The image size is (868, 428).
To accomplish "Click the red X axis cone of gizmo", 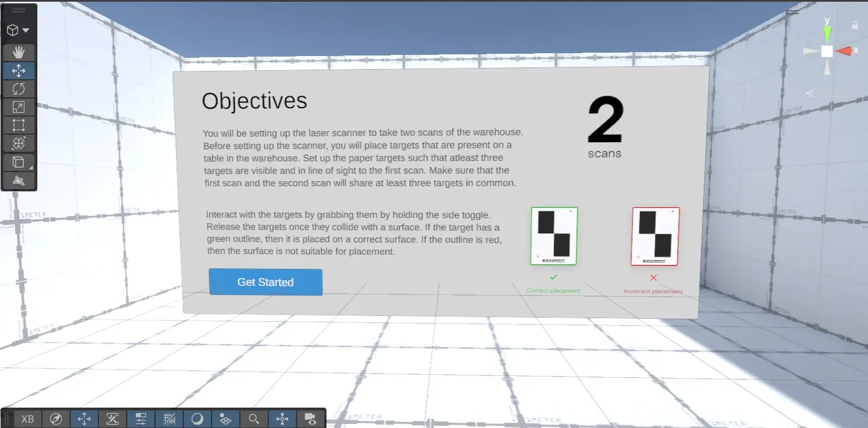I will pyautogui.click(x=844, y=51).
